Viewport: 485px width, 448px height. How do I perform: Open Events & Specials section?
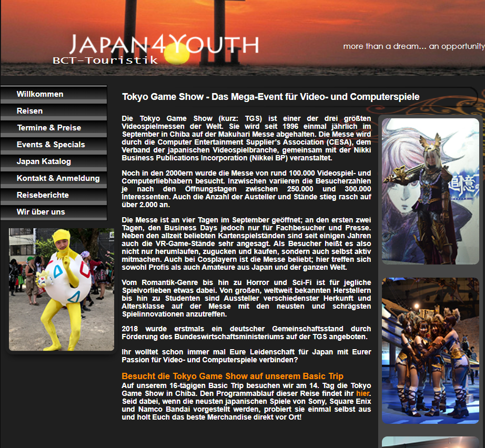click(x=50, y=145)
